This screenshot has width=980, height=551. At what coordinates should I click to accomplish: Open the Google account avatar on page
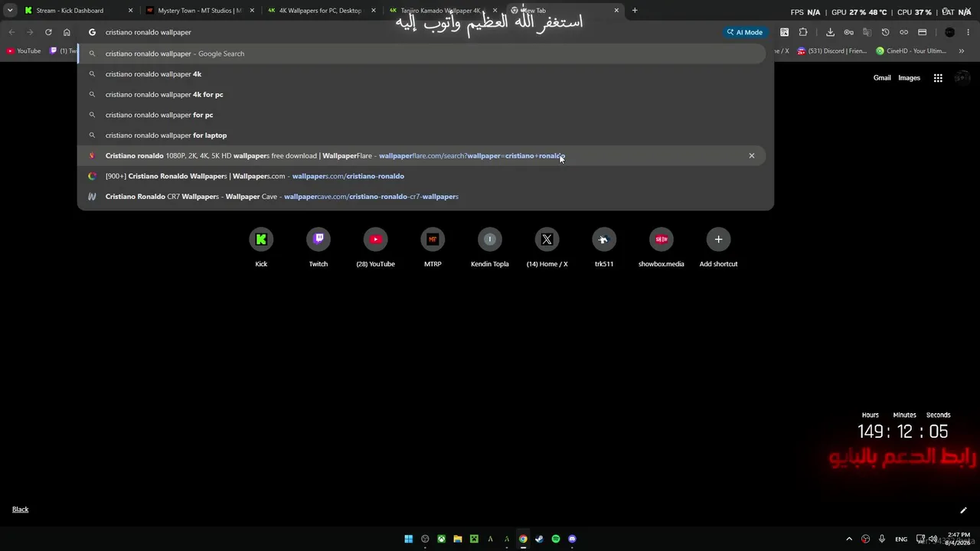coord(962,78)
